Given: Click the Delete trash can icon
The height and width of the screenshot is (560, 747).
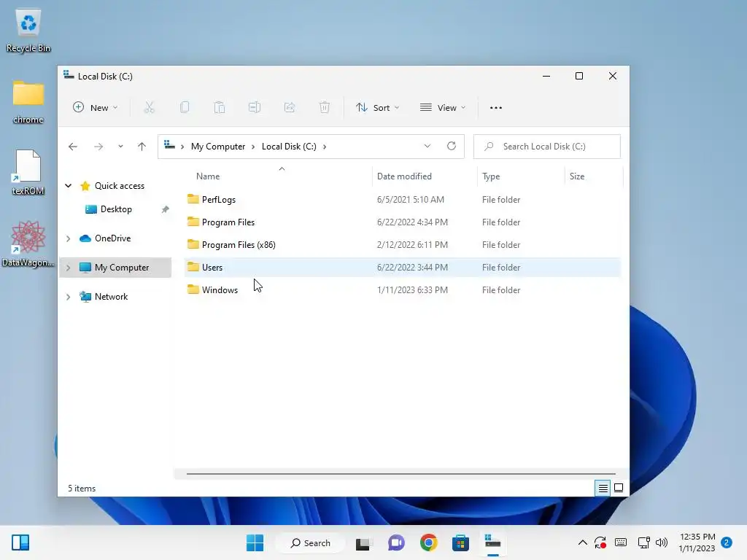Looking at the screenshot, I should 325,108.
